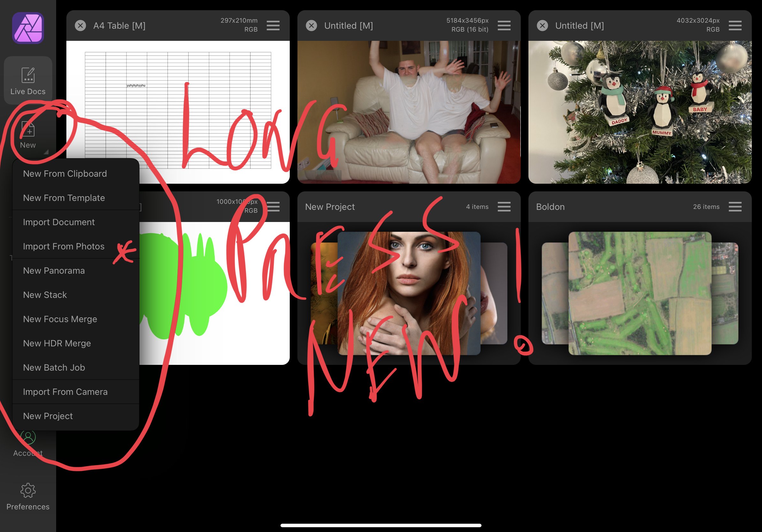Click the New Project title text
This screenshot has width=762, height=532.
pyautogui.click(x=330, y=207)
